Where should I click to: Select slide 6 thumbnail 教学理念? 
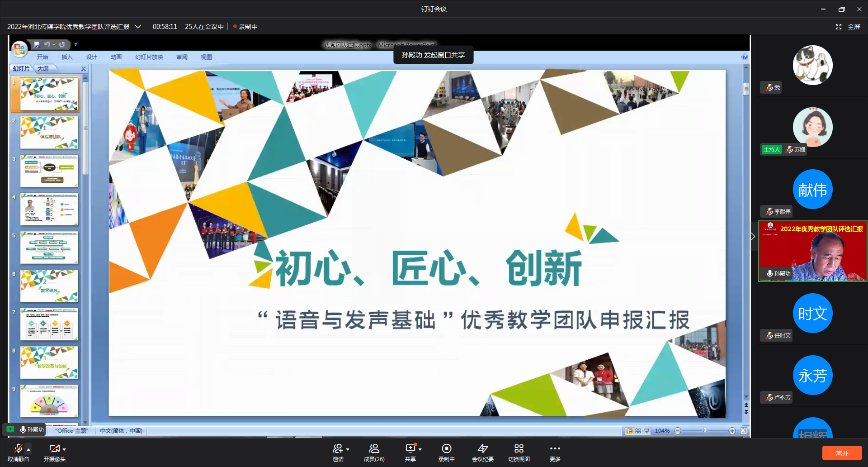pos(49,286)
